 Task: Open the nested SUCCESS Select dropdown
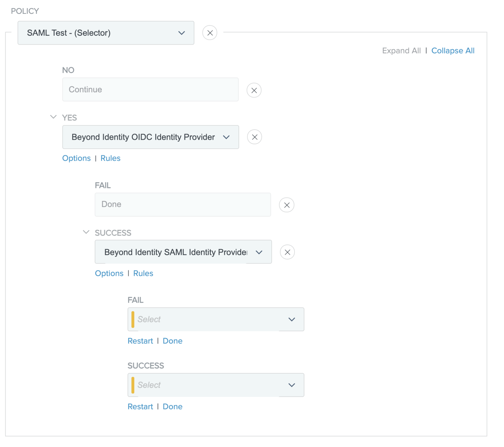click(x=216, y=385)
